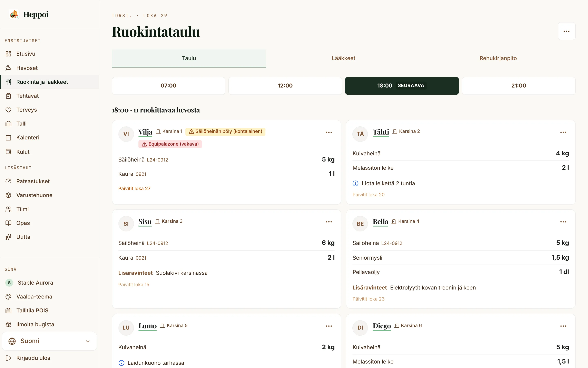Open Tähti card options menu
The image size is (588, 368).
click(x=563, y=132)
